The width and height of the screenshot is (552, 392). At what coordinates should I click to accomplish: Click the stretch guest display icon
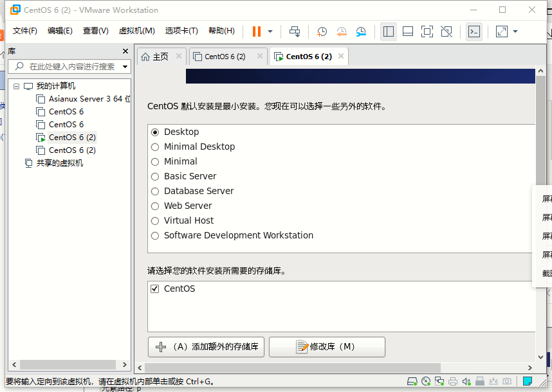coord(501,31)
